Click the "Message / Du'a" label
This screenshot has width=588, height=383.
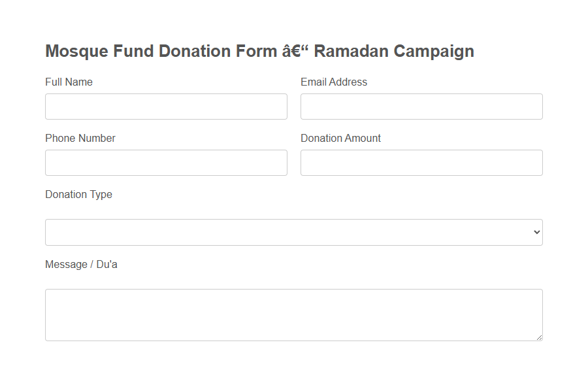point(81,264)
